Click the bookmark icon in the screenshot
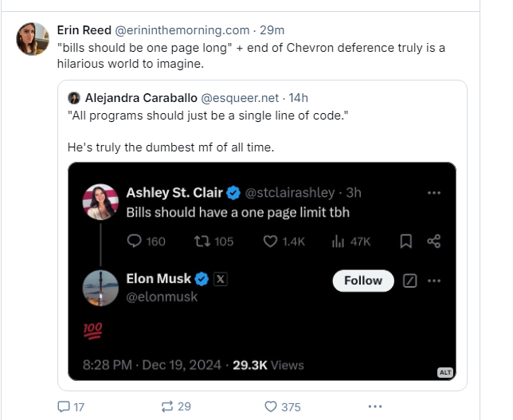The height and width of the screenshot is (420, 513). point(405,241)
